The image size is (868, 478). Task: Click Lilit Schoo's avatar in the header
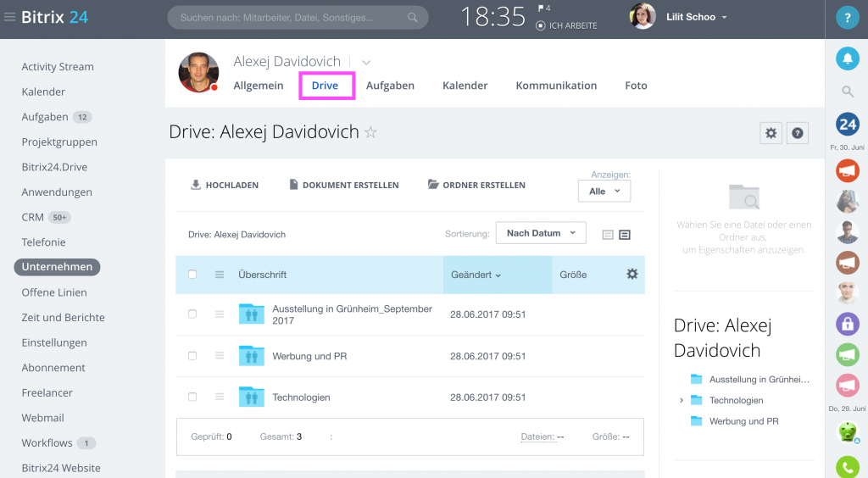click(x=643, y=17)
